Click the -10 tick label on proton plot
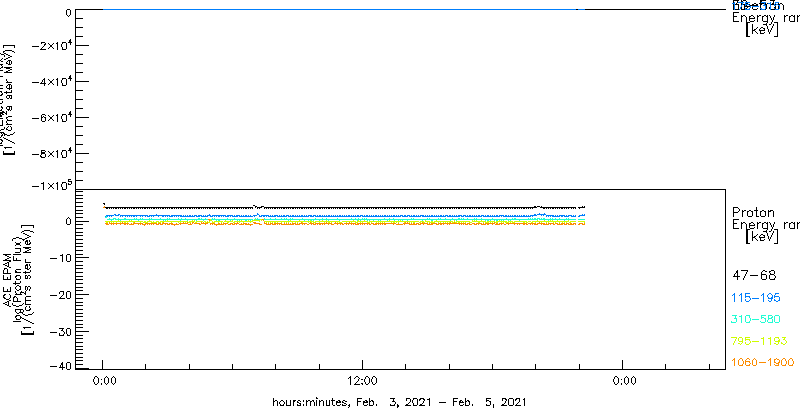 [x=61, y=258]
